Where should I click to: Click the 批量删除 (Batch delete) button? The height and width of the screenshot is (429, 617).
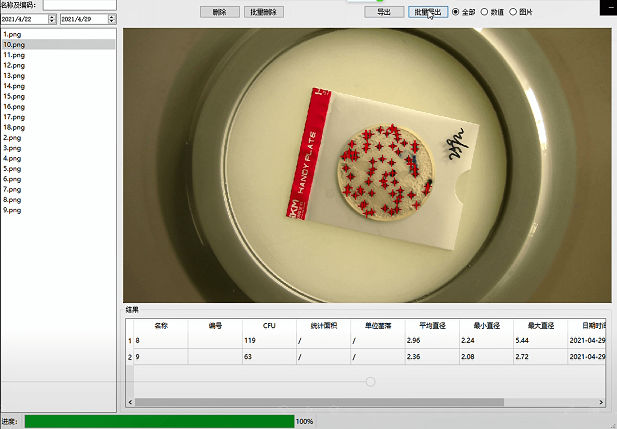click(263, 12)
